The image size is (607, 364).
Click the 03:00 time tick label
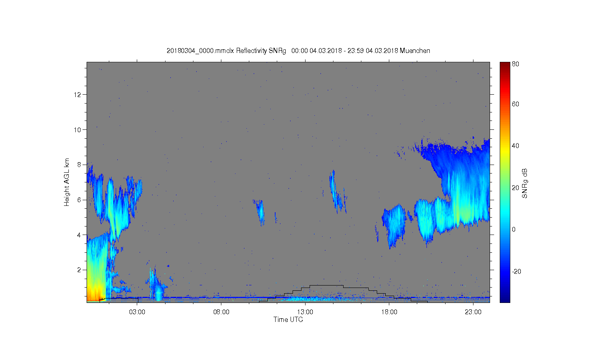tap(137, 312)
